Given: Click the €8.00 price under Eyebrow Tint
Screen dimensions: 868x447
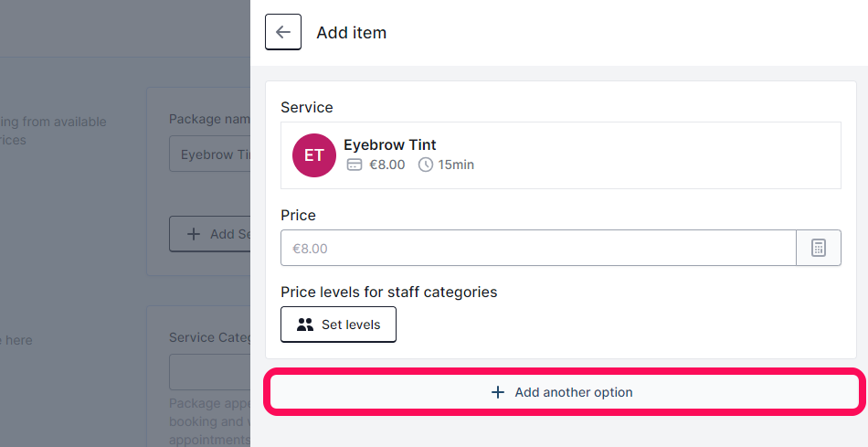Looking at the screenshot, I should 387,165.
